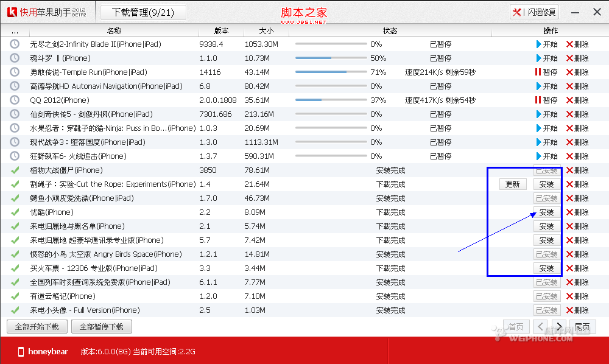Delete the 鳄鱼小顽皮爱洗澡 entry
This screenshot has height=364, width=609.
tap(577, 198)
